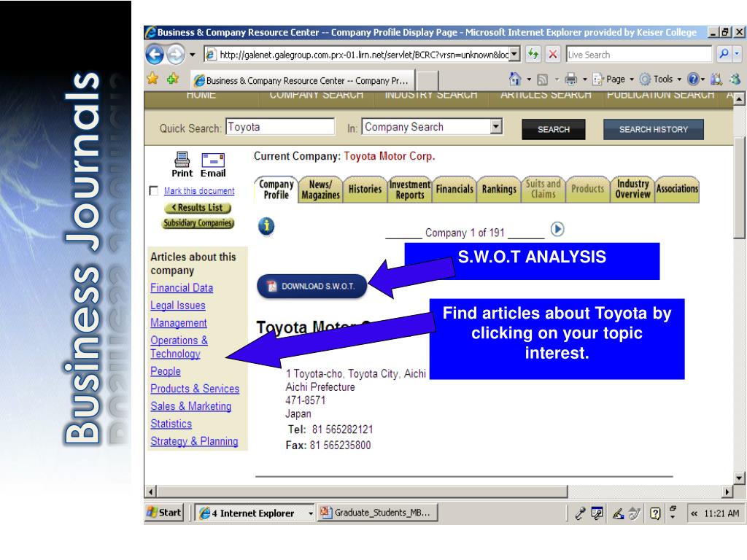Open the Financials tab
The width and height of the screenshot is (747, 560).
(x=454, y=190)
